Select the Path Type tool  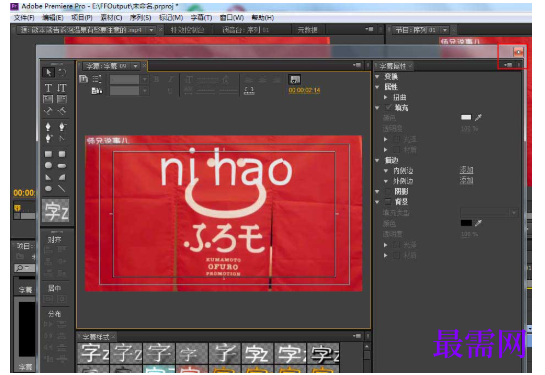(48, 111)
